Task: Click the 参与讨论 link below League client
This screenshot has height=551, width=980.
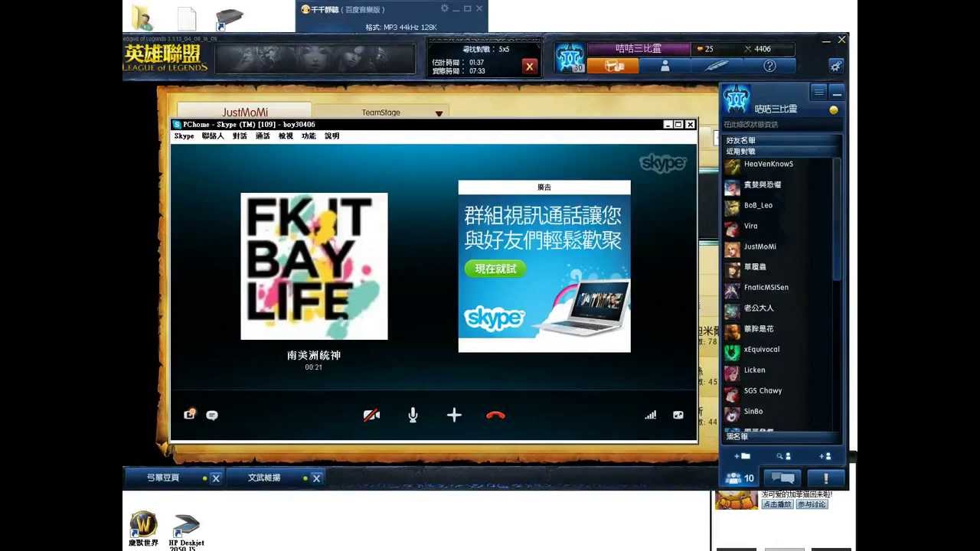Action: tap(812, 504)
